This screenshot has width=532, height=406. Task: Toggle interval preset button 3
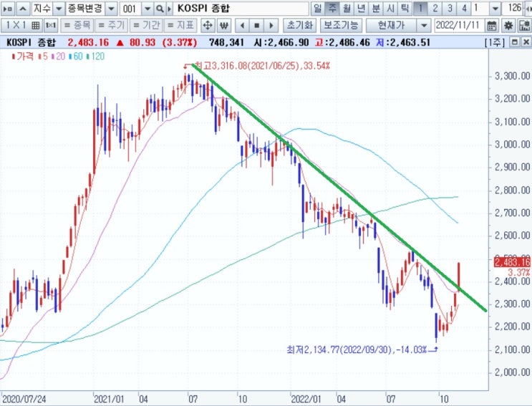tap(450, 8)
